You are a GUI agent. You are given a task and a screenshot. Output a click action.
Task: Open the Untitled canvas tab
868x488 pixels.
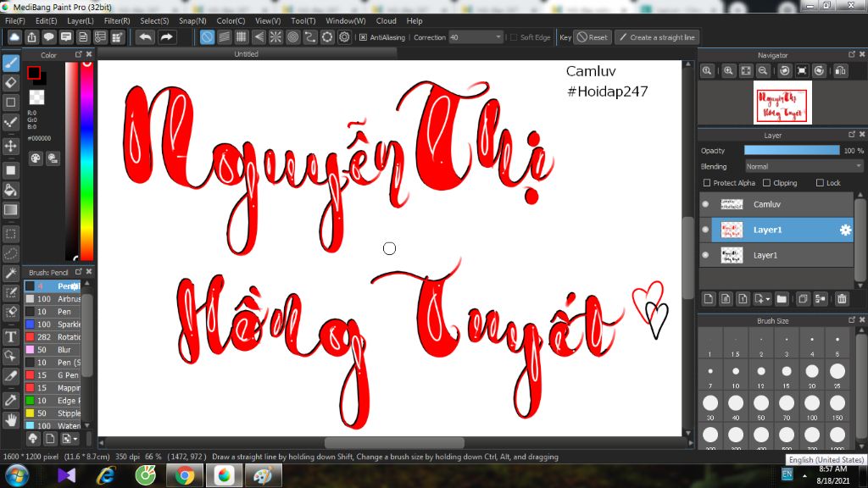point(247,53)
